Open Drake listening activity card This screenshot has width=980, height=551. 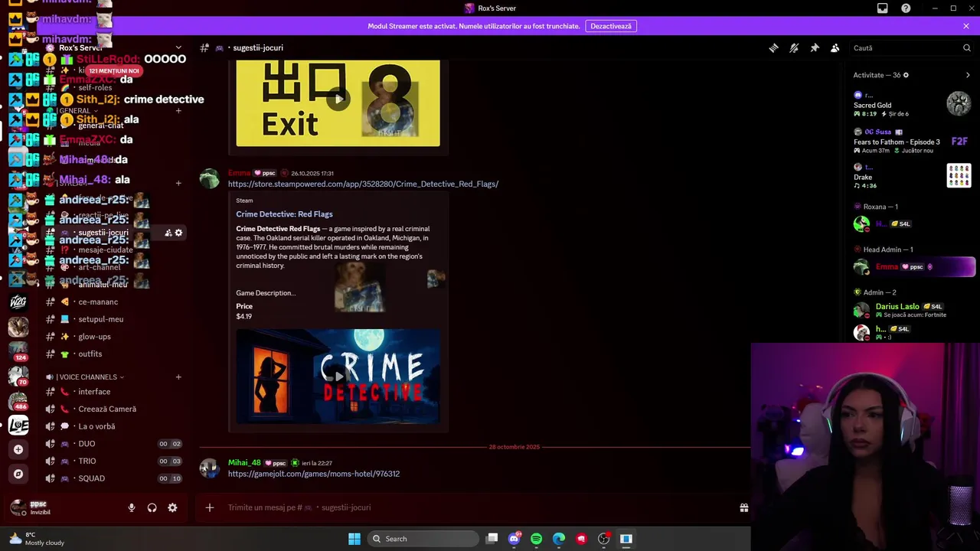click(913, 177)
